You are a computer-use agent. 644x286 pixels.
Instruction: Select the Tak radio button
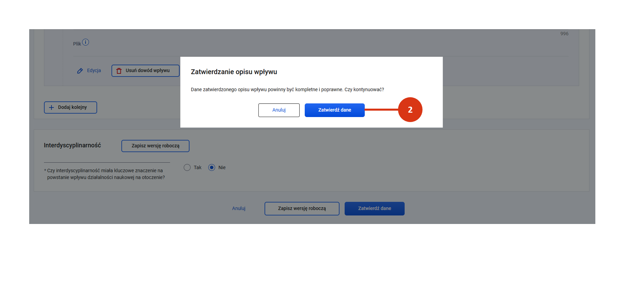[187, 168]
